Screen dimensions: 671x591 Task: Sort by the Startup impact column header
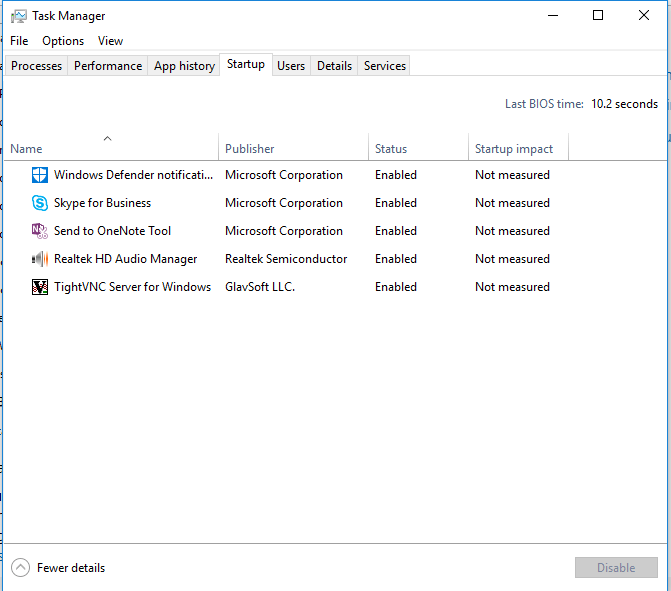(519, 147)
